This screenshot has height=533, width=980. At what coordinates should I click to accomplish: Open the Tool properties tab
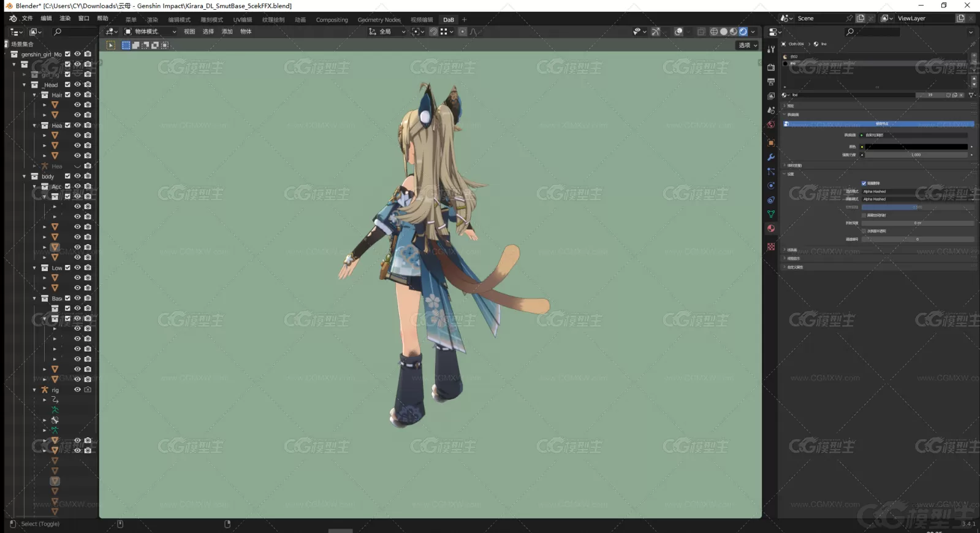[771, 49]
